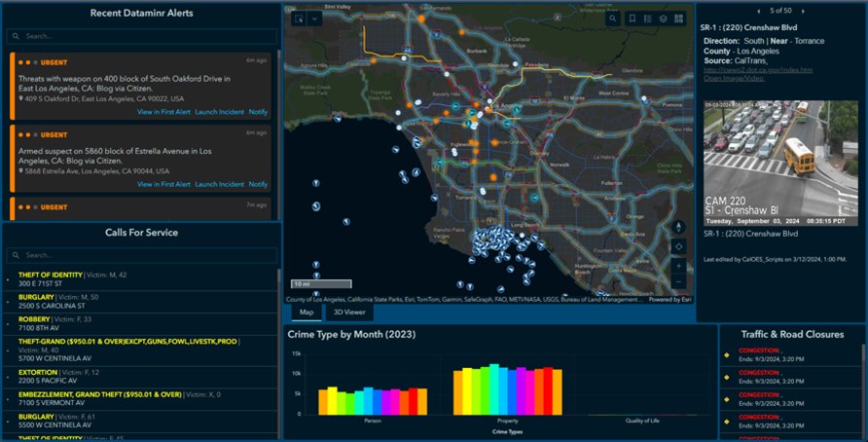
Task: Click location pin for 409 S Oakford Dr
Action: pyautogui.click(x=21, y=98)
